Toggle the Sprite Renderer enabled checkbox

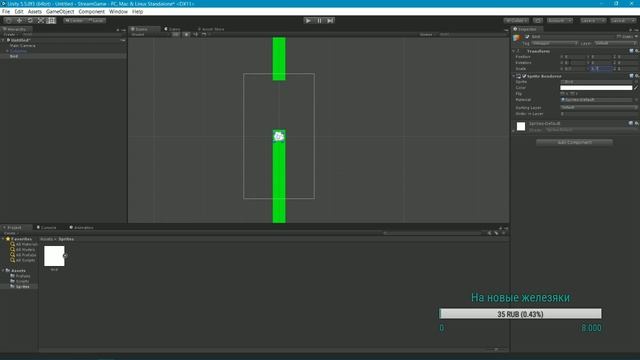[x=524, y=76]
